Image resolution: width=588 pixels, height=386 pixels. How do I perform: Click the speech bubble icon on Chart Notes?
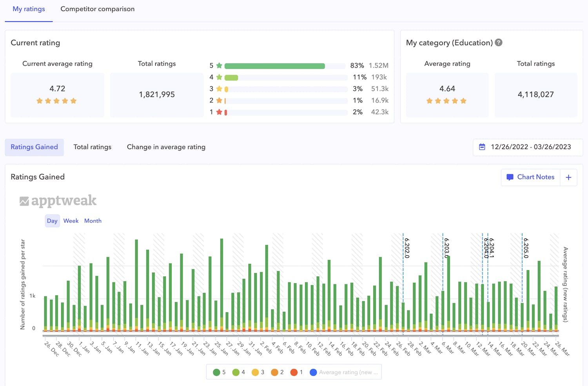click(x=510, y=177)
